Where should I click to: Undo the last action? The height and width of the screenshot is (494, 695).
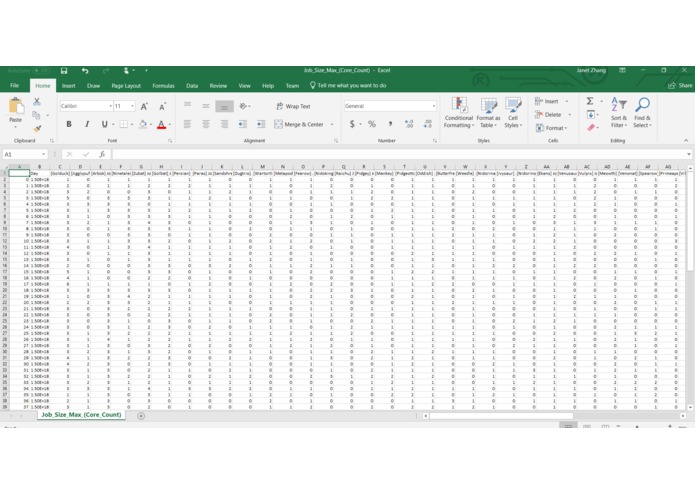tap(85, 70)
